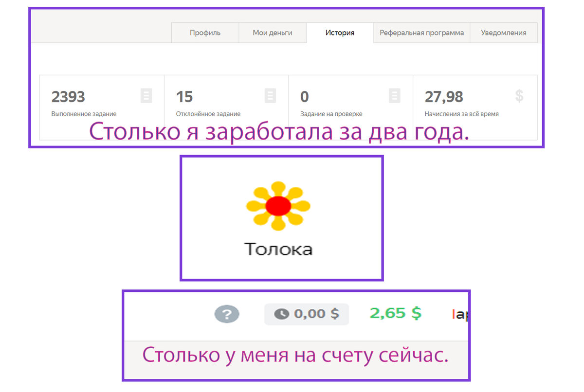
Task: Click the document icon beside 15
Action: (270, 95)
